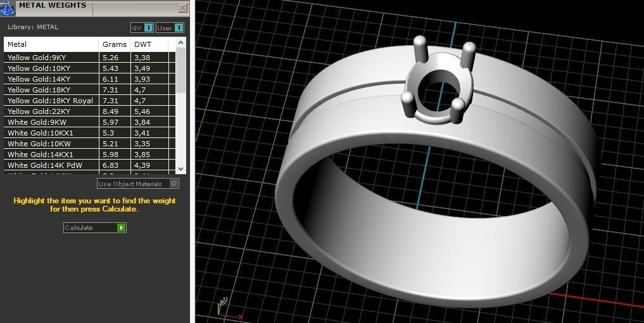Viewport: 644px width, 323px height.
Task: Select White Gold:14KX1 row
Action: [89, 154]
